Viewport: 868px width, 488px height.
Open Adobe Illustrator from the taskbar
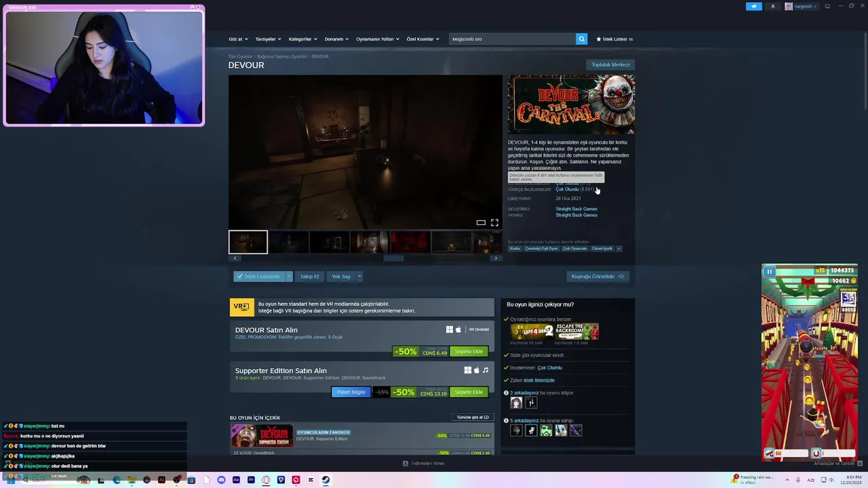[161, 480]
